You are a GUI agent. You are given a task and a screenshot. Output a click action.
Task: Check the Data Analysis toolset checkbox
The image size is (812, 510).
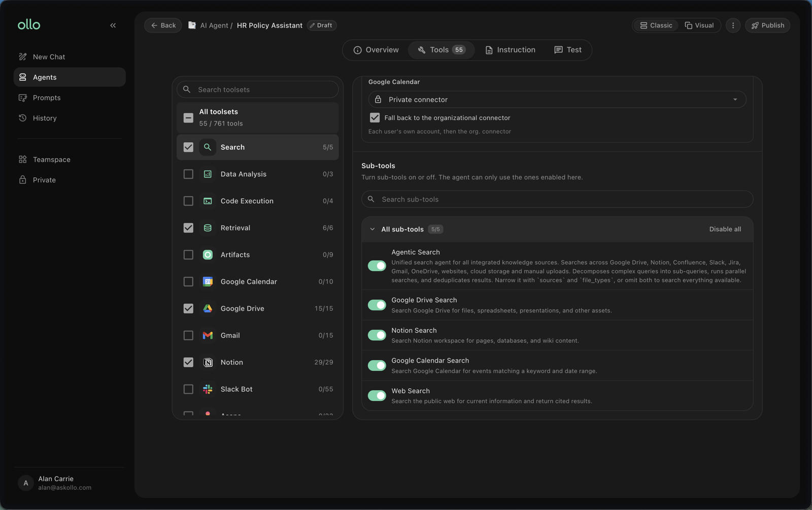[188, 174]
